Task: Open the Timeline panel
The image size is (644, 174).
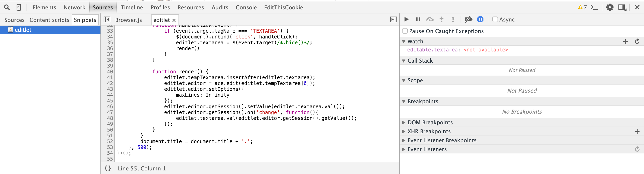Action: pyautogui.click(x=132, y=7)
